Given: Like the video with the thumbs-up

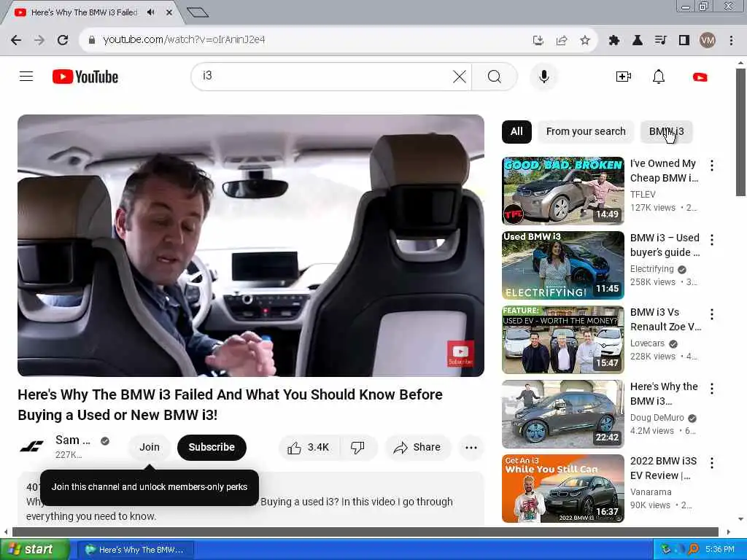Looking at the screenshot, I should [x=309, y=447].
